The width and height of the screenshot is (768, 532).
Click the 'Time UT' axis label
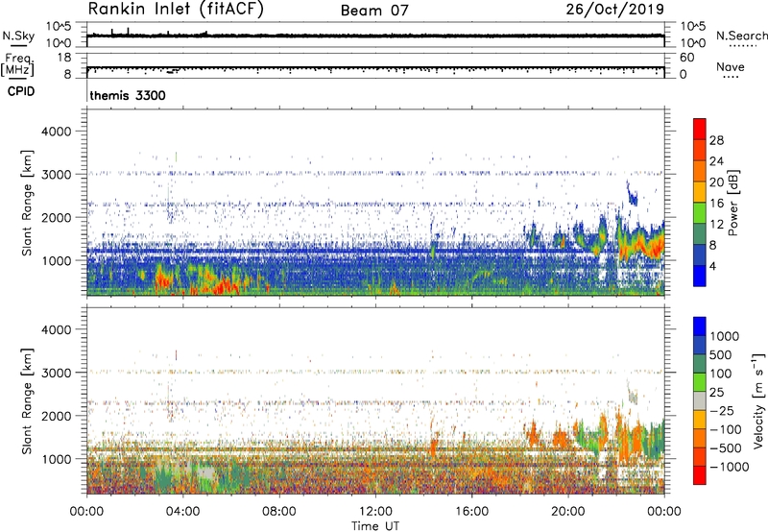click(375, 526)
